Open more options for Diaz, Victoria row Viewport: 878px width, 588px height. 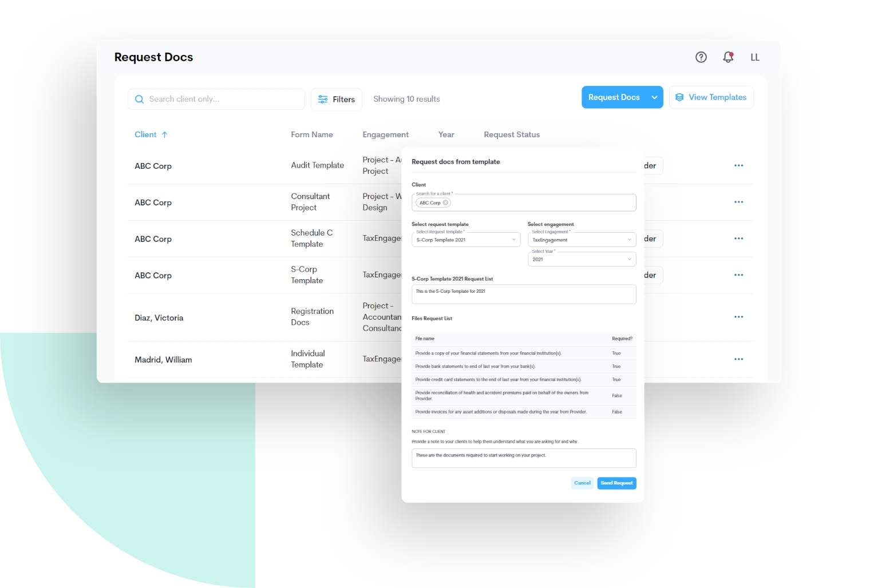click(738, 317)
